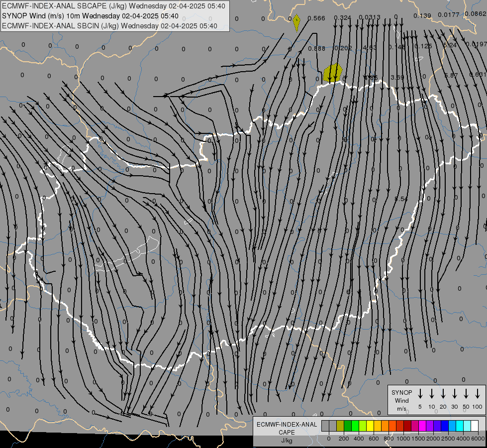Click the 0.324 CAPE value
Viewport: 487px width, 448px height.
click(x=343, y=18)
